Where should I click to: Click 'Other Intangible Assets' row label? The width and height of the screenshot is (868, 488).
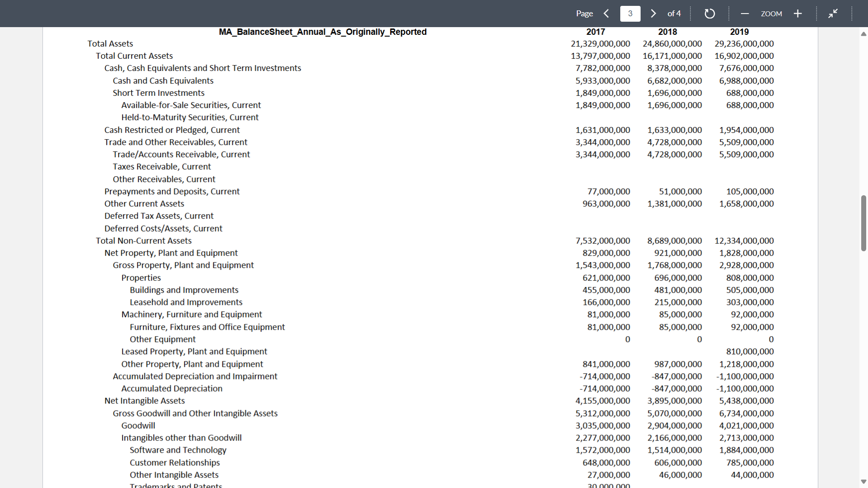coord(174,475)
